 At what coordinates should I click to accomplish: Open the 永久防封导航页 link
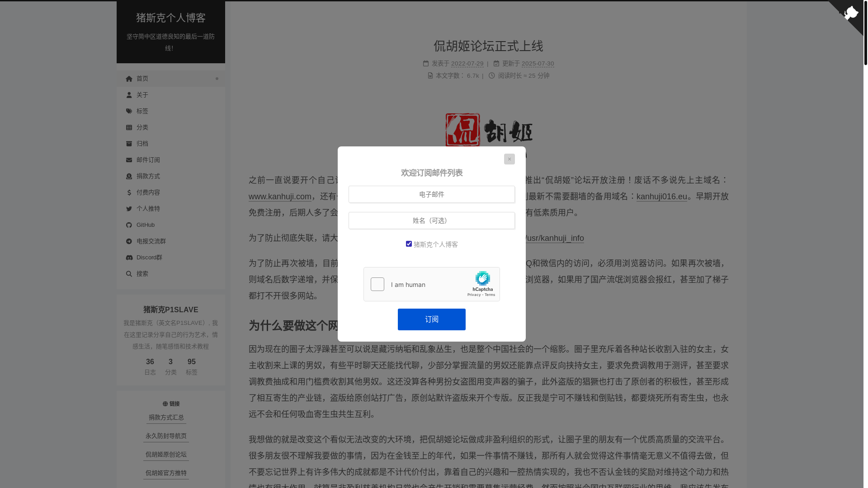[166, 436]
